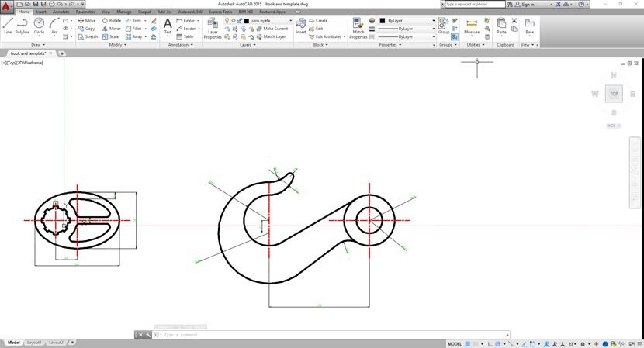This screenshot has width=644, height=348.
Task: Click Match Properties tool
Action: (x=358, y=28)
